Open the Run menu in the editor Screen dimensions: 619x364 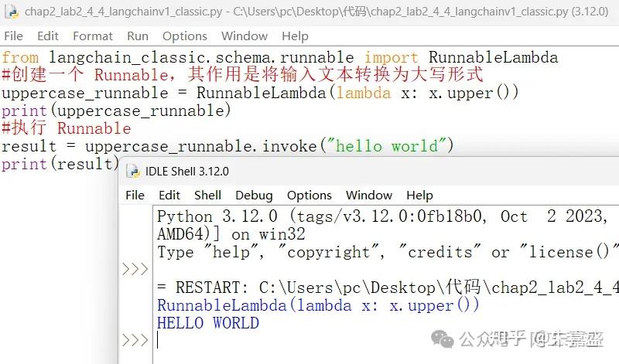coord(138,36)
